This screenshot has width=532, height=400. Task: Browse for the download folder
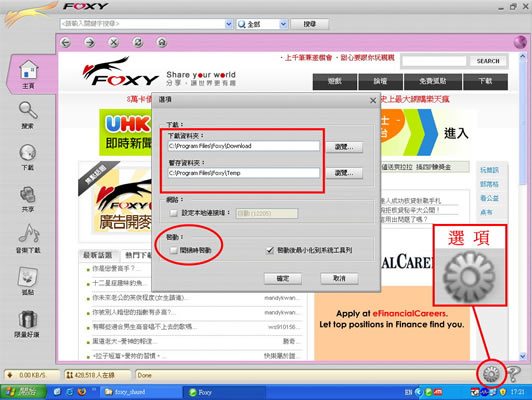point(344,147)
